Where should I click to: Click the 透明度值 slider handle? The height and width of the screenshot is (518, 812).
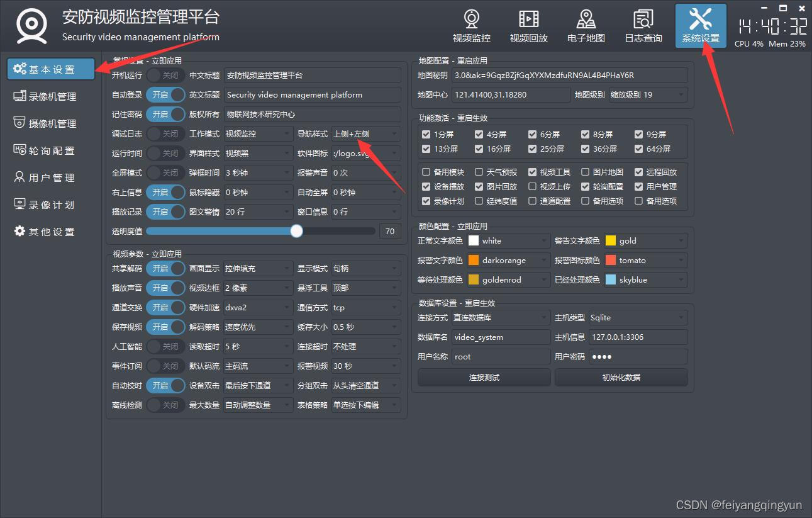point(297,231)
